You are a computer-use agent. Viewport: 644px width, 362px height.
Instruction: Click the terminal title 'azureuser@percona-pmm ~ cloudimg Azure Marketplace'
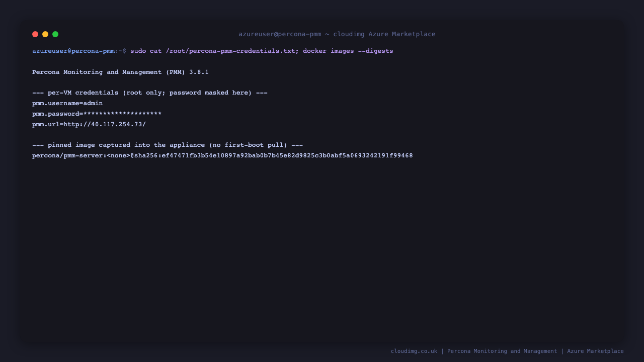click(337, 34)
